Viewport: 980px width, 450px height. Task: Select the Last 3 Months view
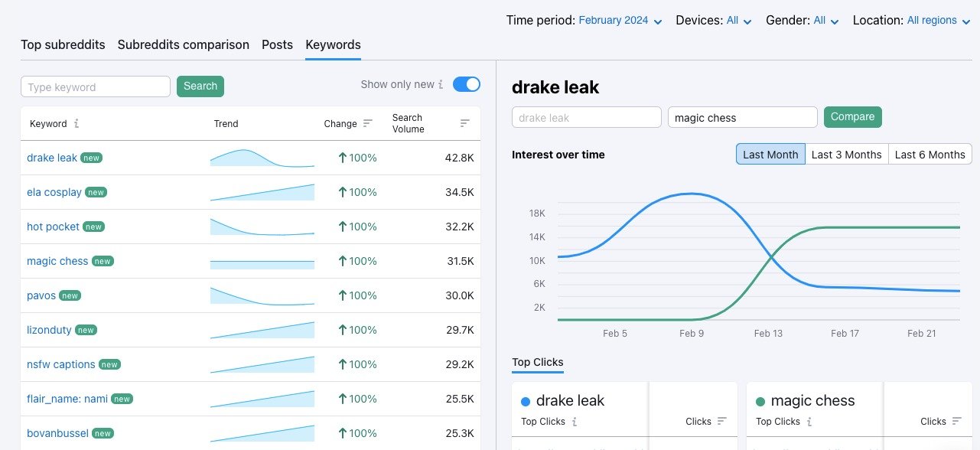(x=846, y=154)
